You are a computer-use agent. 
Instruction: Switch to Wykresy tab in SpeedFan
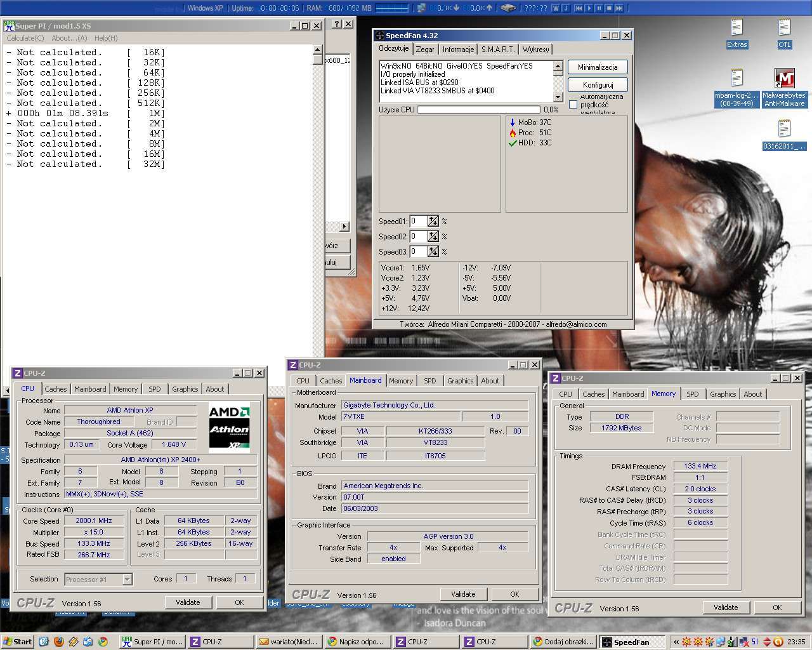click(x=536, y=50)
